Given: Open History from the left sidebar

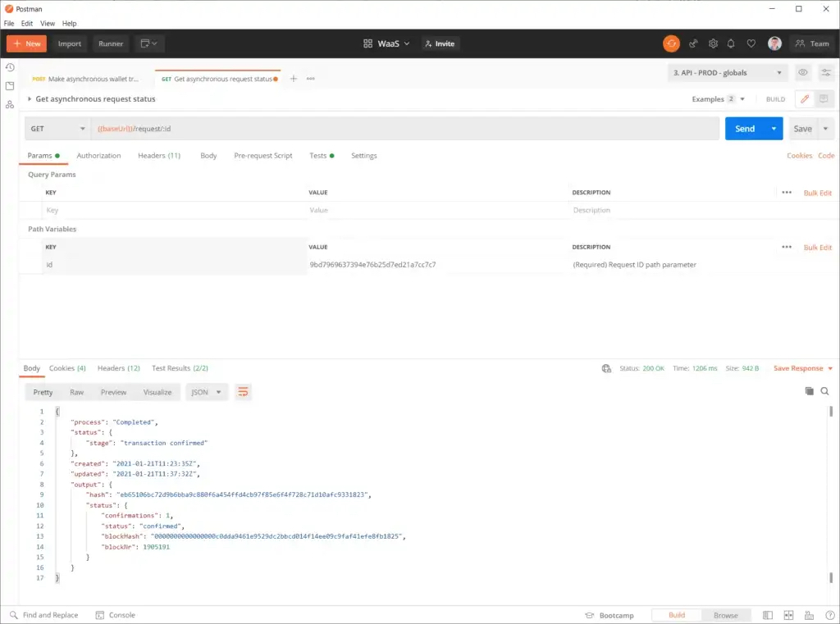Looking at the screenshot, I should (x=10, y=67).
